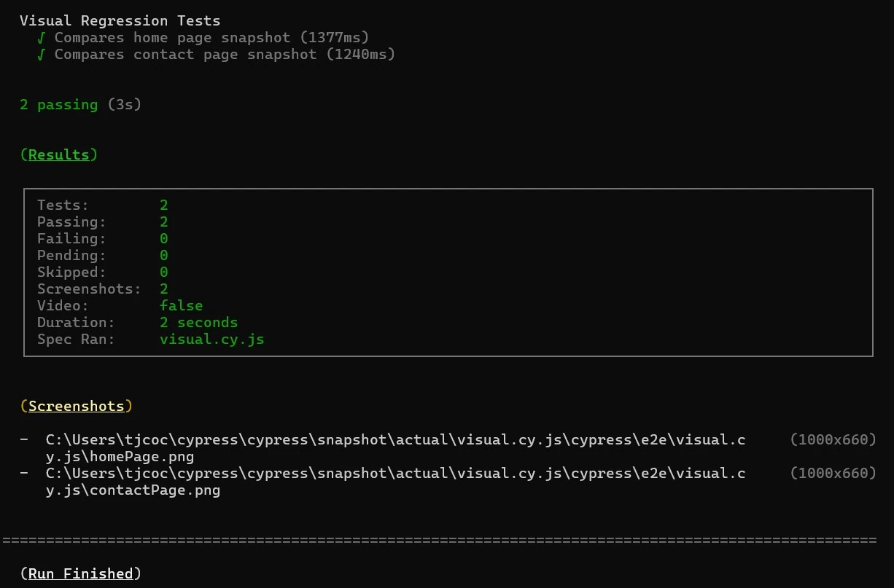Click the Visual Regression Tests heading

pos(120,20)
